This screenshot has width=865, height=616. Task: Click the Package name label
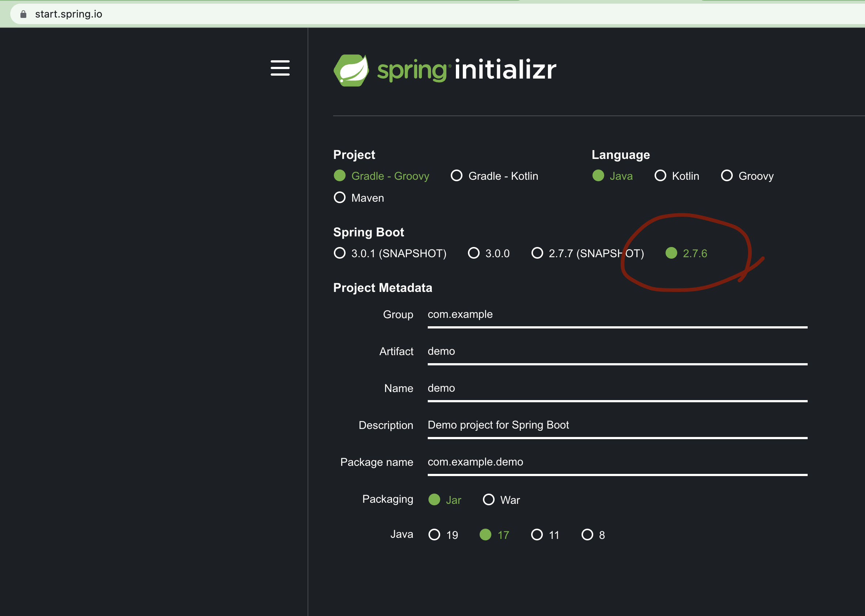click(377, 462)
